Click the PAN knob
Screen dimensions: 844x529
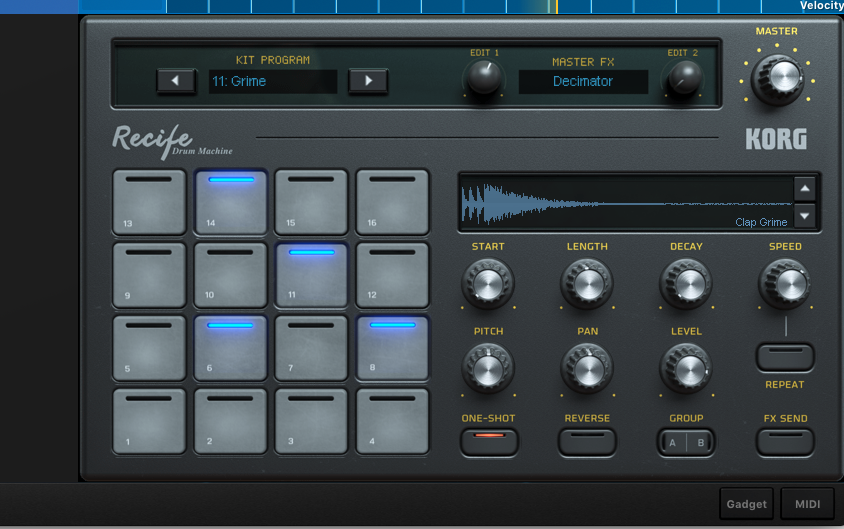click(587, 370)
